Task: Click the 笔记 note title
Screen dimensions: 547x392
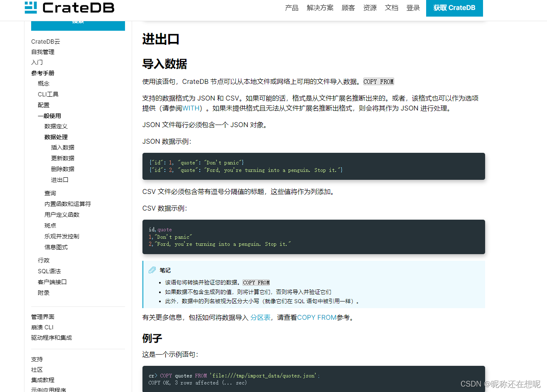Action: (165, 270)
